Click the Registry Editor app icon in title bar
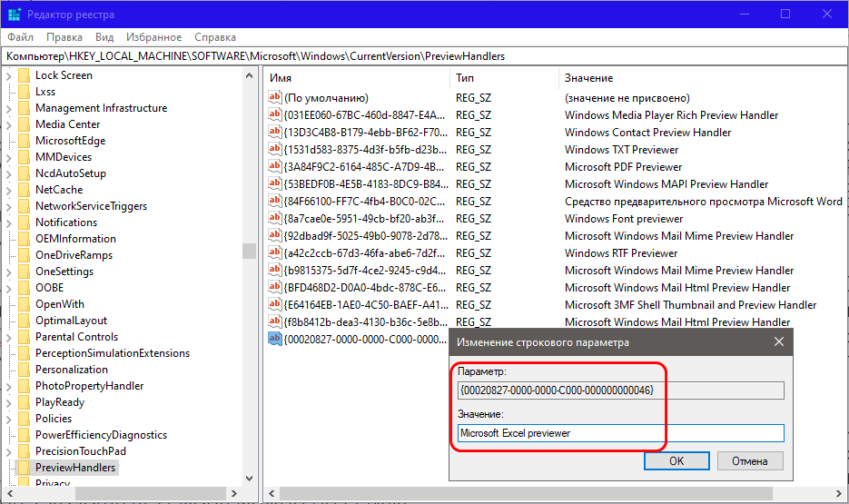The width and height of the screenshot is (849, 504). 15,14
